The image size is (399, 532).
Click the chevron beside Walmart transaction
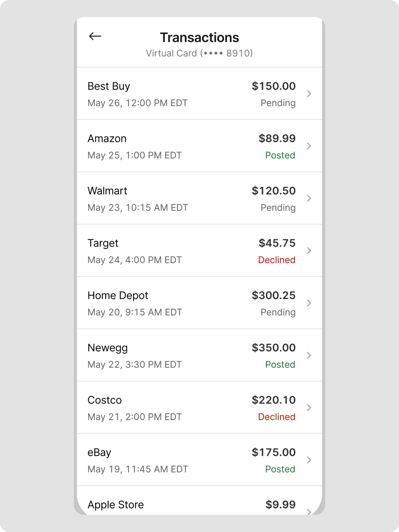pyautogui.click(x=309, y=198)
